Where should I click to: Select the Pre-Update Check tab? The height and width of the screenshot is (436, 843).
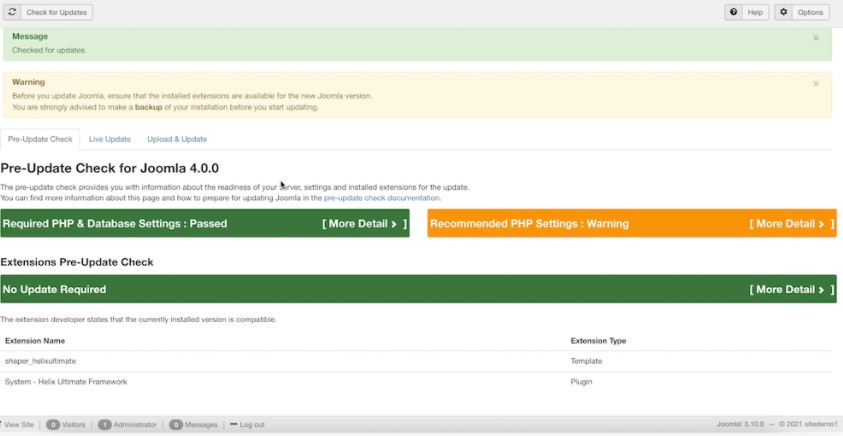[40, 139]
